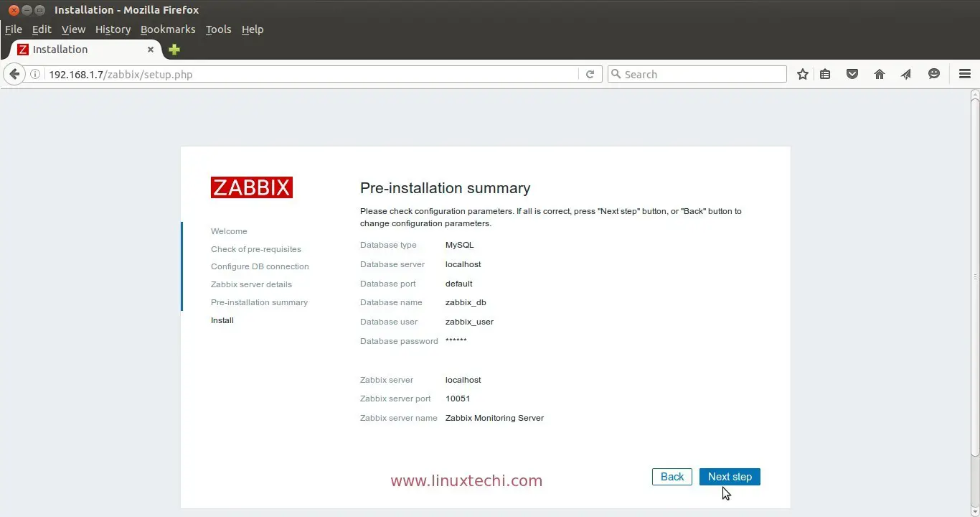Open the bookmarks list icon
The height and width of the screenshot is (517, 980).
point(826,74)
